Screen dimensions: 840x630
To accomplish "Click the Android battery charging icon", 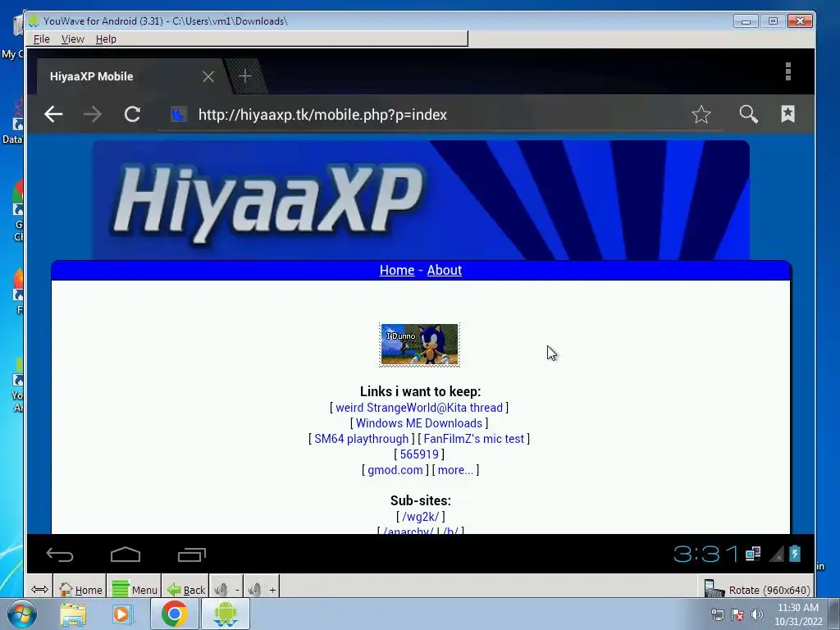I will point(795,554).
